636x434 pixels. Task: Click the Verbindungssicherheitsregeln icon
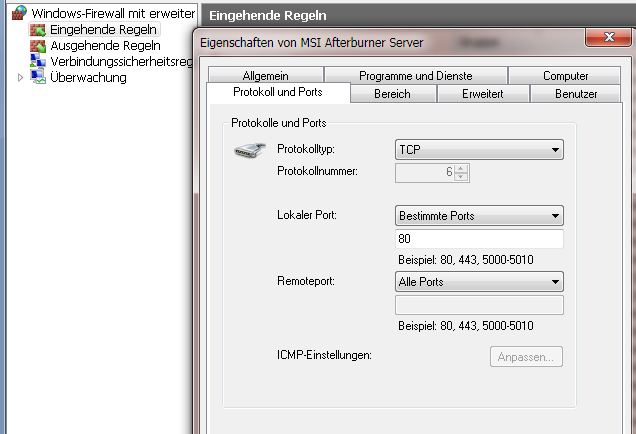[38, 61]
